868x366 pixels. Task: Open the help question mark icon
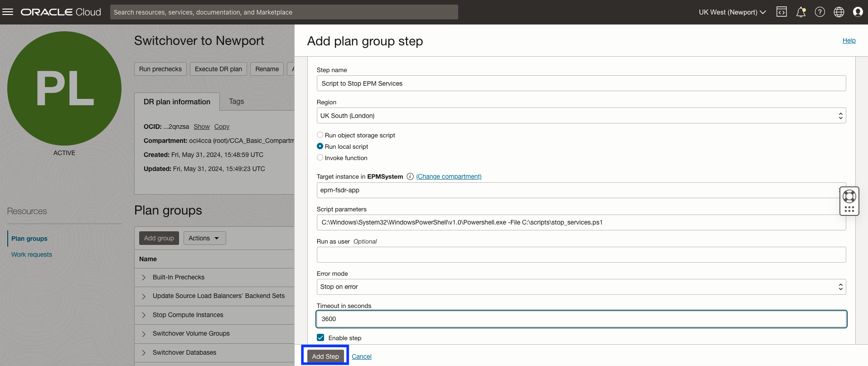tap(820, 12)
